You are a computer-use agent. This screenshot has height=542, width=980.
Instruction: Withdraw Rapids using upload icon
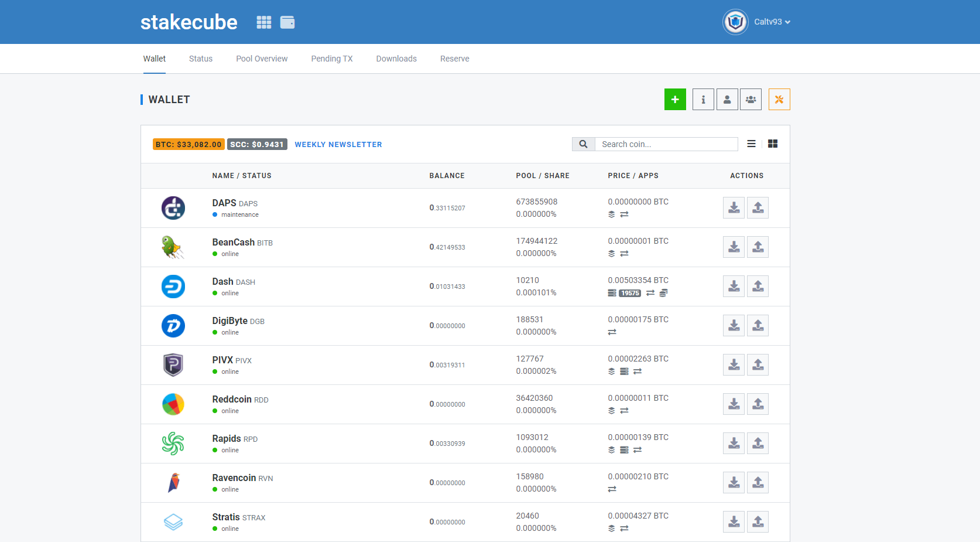coord(758,444)
